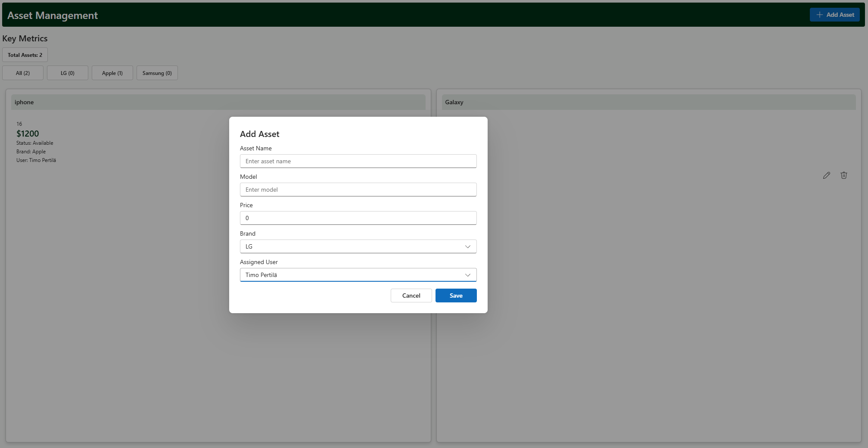Filter assets by LG (0)
Viewport: 868px width, 448px height.
coord(68,73)
